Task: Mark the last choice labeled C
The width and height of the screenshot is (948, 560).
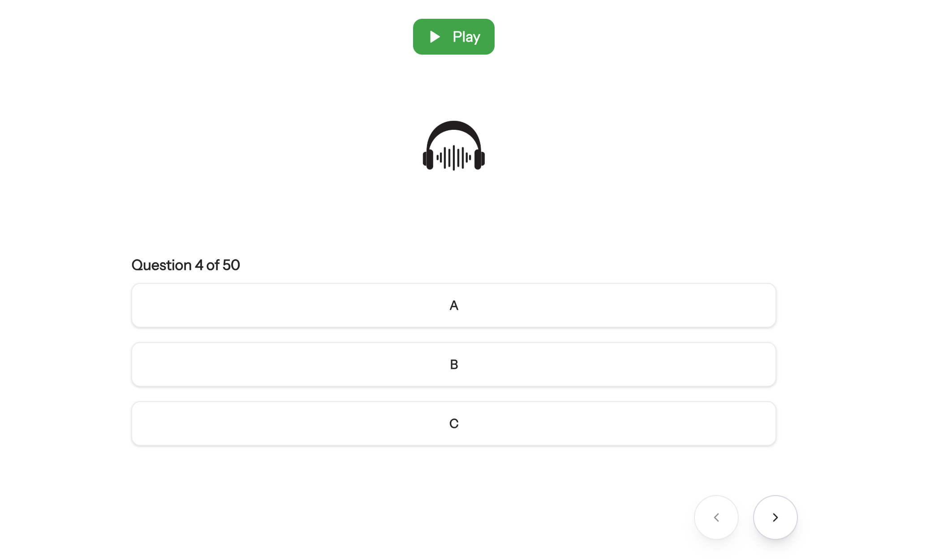Action: tap(453, 423)
